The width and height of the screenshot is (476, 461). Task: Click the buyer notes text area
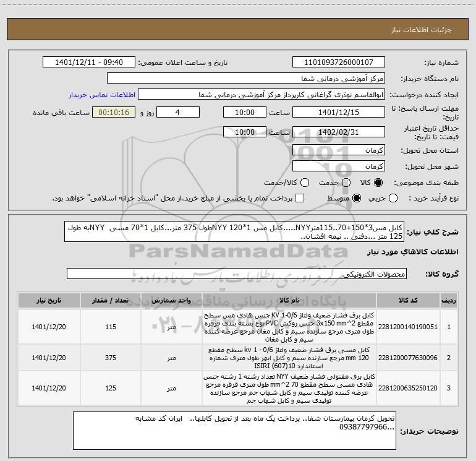pos(234,431)
